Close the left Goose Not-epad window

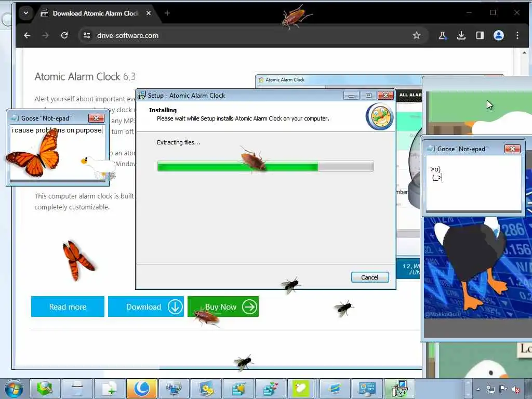96,118
